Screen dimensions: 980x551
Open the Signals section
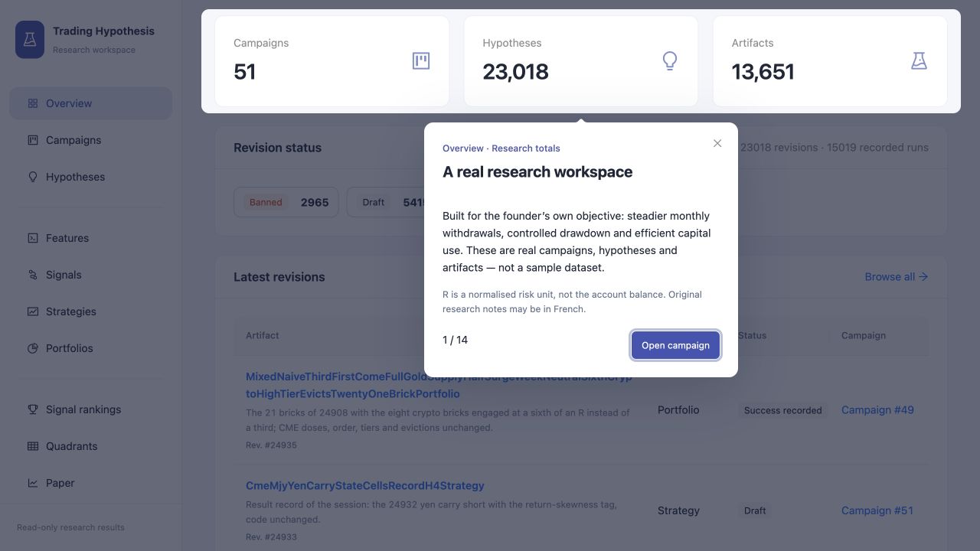[90, 275]
